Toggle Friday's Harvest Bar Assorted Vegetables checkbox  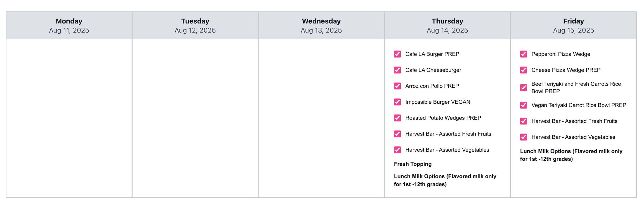[523, 137]
